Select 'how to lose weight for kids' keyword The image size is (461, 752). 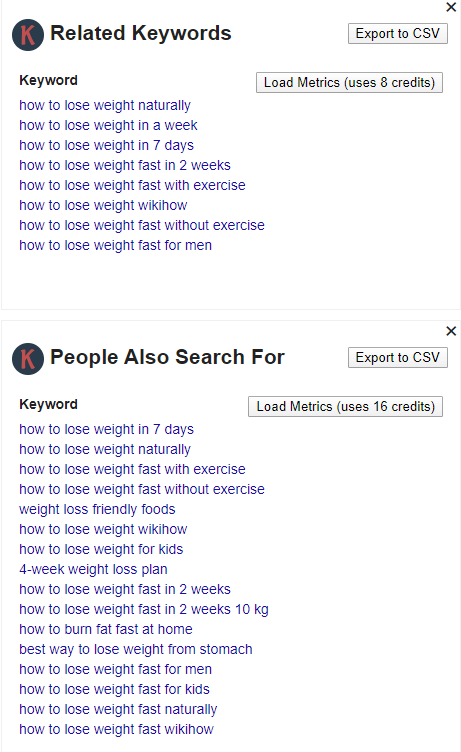point(101,549)
